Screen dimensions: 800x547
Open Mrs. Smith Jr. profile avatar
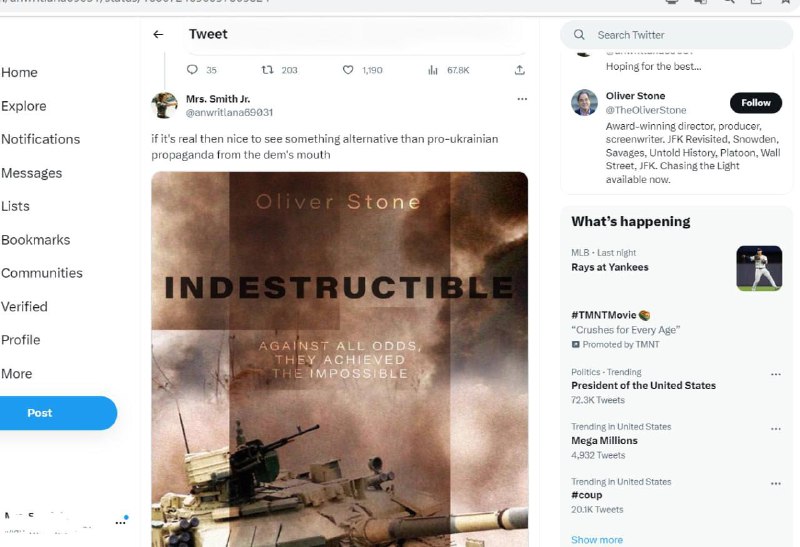(165, 106)
